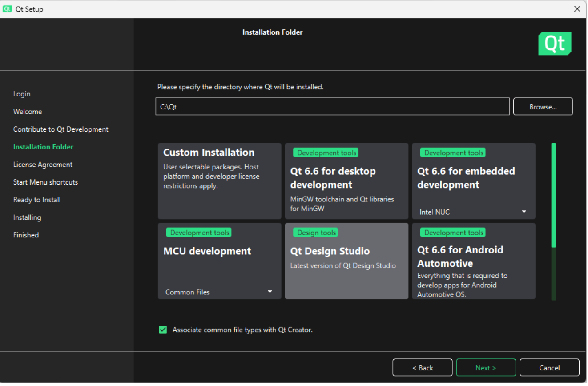Select Installation Folder step in sidebar
This screenshot has height=386, width=588.
tap(43, 147)
